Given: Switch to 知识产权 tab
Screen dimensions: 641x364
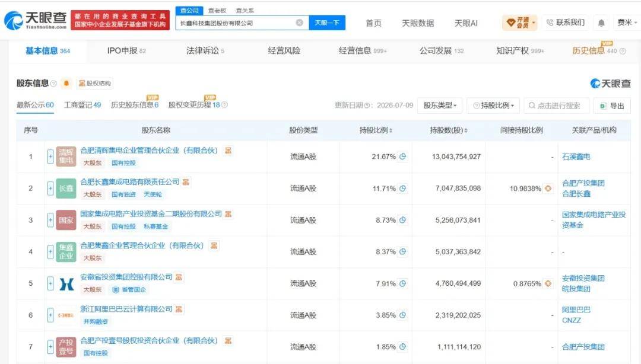Looking at the screenshot, I should tap(520, 50).
